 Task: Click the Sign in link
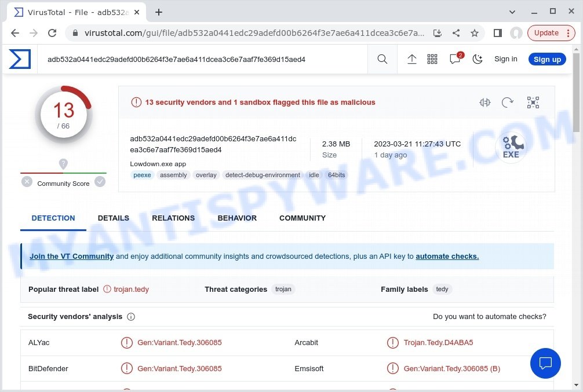pos(506,59)
